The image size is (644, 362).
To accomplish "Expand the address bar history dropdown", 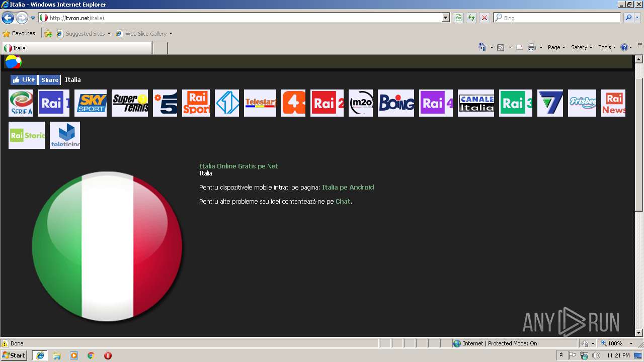I will (x=446, y=18).
